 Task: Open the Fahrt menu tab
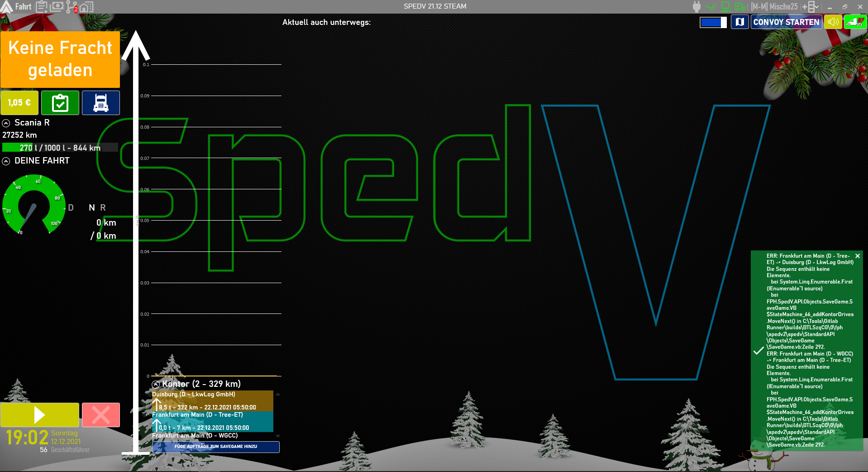click(x=23, y=6)
